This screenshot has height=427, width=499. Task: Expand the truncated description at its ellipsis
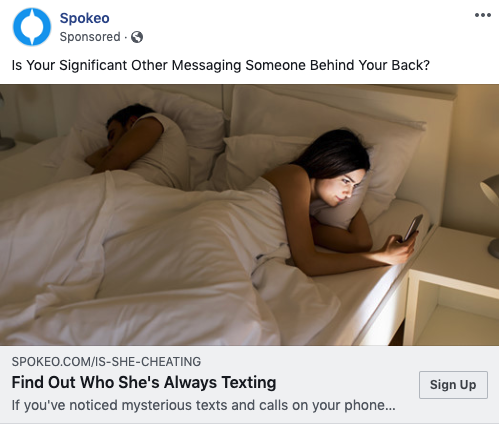(390, 406)
